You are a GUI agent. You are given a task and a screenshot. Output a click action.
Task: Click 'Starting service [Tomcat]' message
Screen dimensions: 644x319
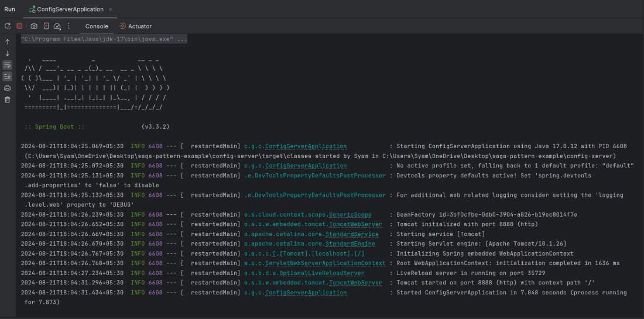441,234
